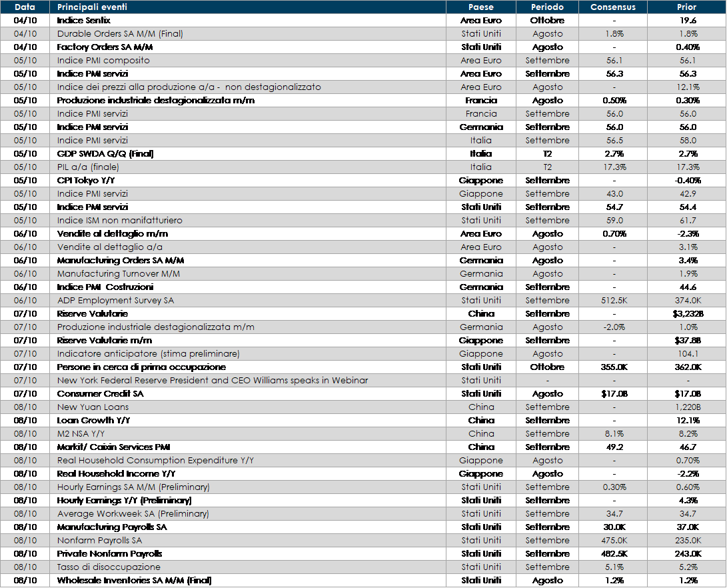Select the Consensus column header

tap(613, 7)
